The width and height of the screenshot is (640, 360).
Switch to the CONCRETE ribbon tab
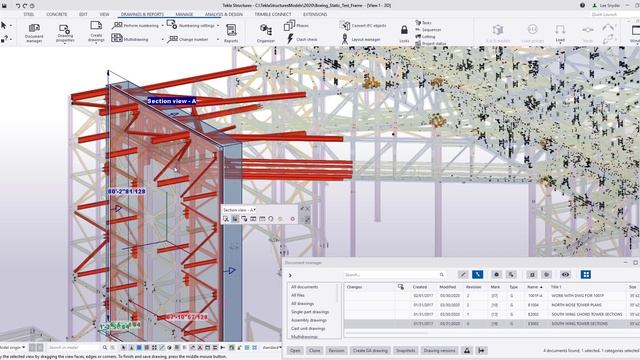(57, 14)
